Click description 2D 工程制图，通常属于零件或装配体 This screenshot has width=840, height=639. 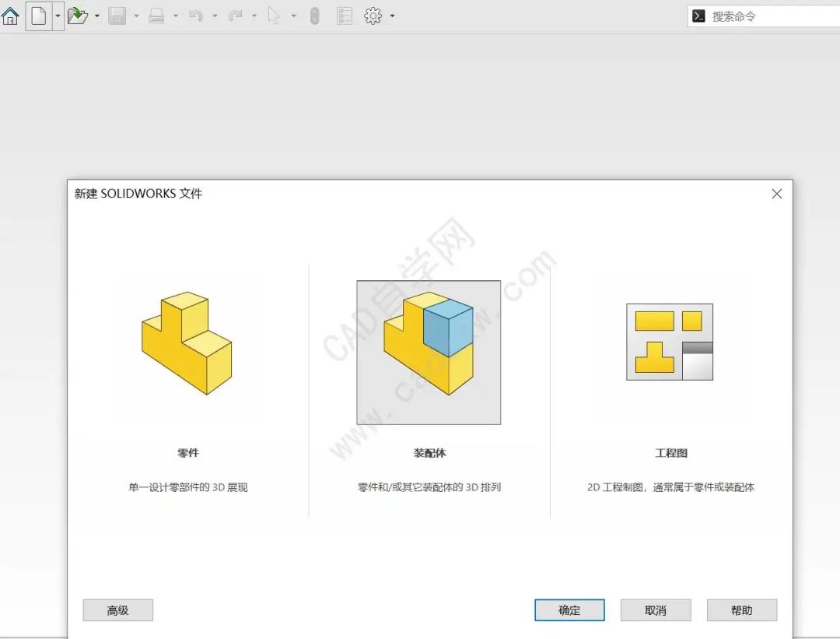pyautogui.click(x=670, y=487)
